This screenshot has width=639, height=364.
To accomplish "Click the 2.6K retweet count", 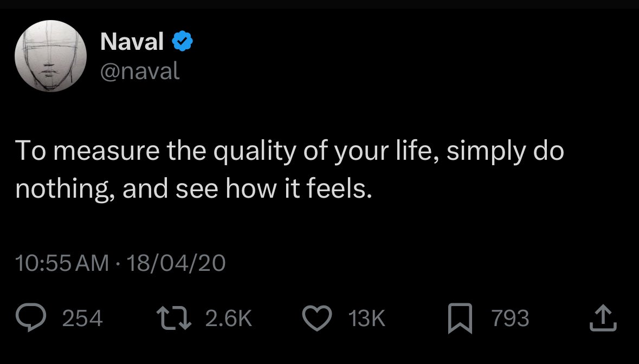I will (x=229, y=318).
